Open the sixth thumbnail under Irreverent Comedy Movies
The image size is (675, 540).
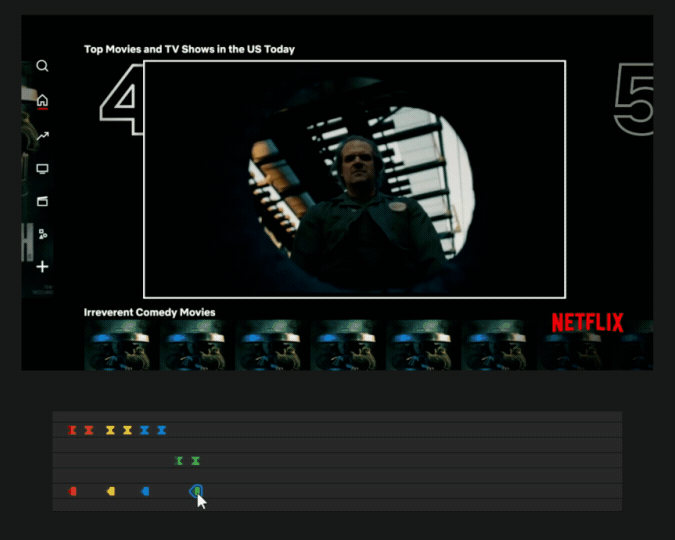pos(498,344)
